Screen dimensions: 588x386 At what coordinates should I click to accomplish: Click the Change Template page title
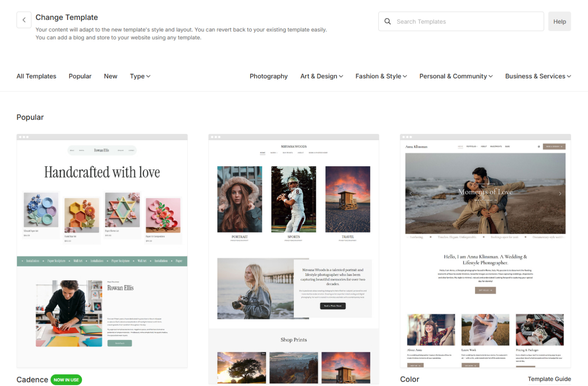67,17
